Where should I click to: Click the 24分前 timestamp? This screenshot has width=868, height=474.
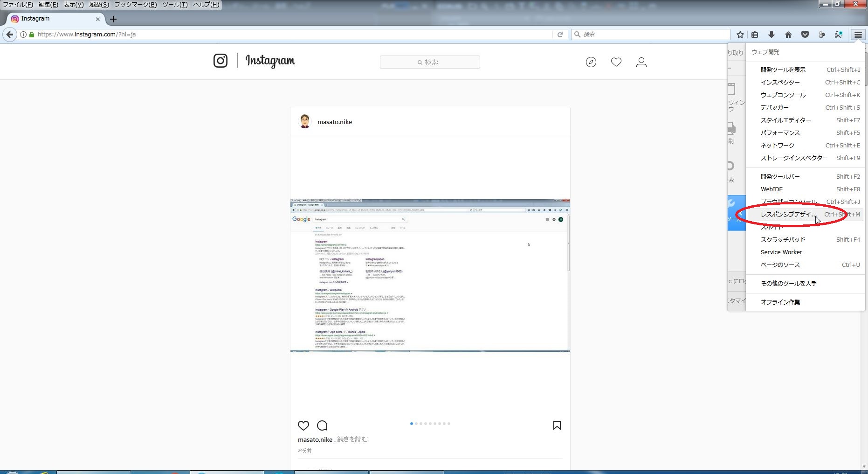304,451
